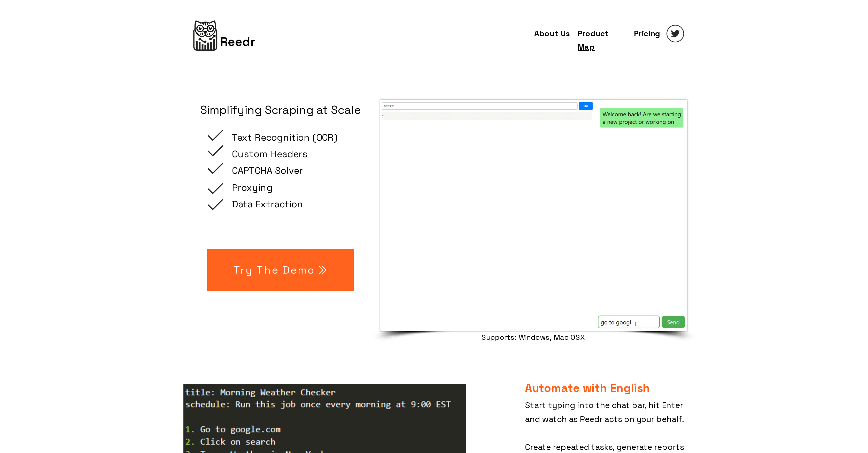Click the checkmark beside Data Extraction
The width and height of the screenshot is (868, 453).
pyautogui.click(x=215, y=204)
